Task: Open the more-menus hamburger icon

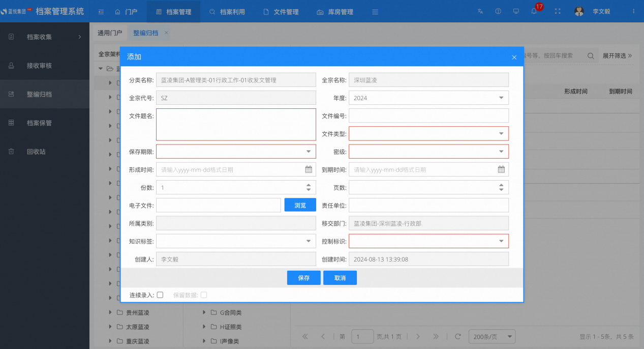Action: pyautogui.click(x=375, y=11)
